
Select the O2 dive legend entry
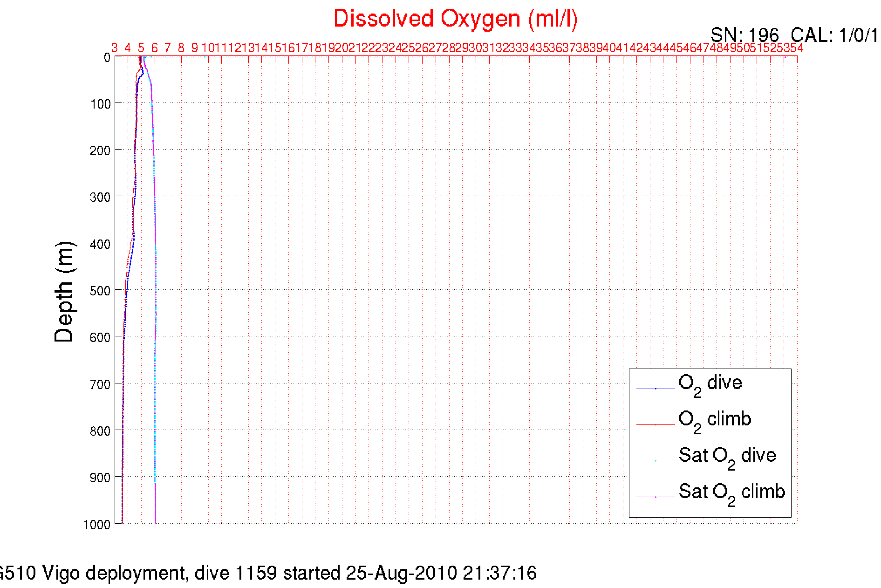[x=710, y=385]
